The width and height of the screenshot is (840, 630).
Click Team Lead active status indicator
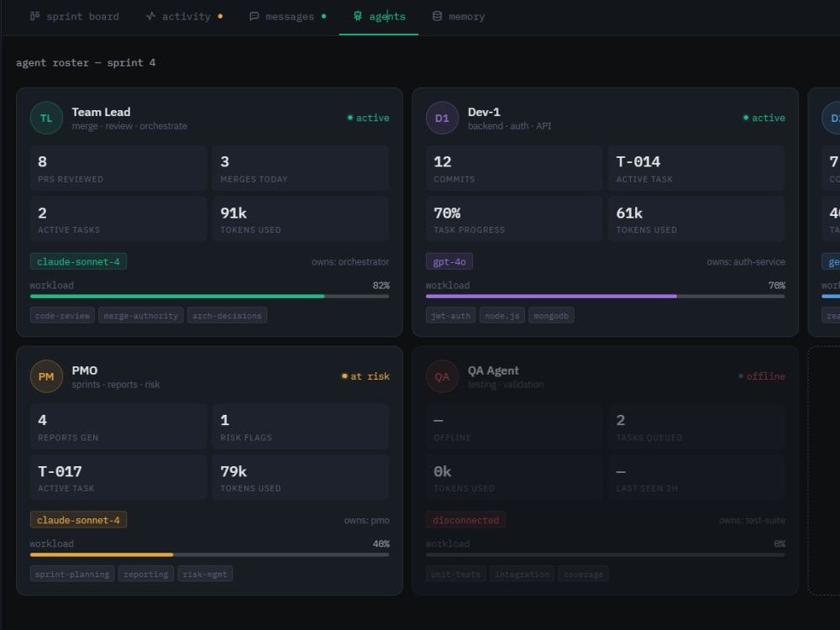pyautogui.click(x=369, y=118)
